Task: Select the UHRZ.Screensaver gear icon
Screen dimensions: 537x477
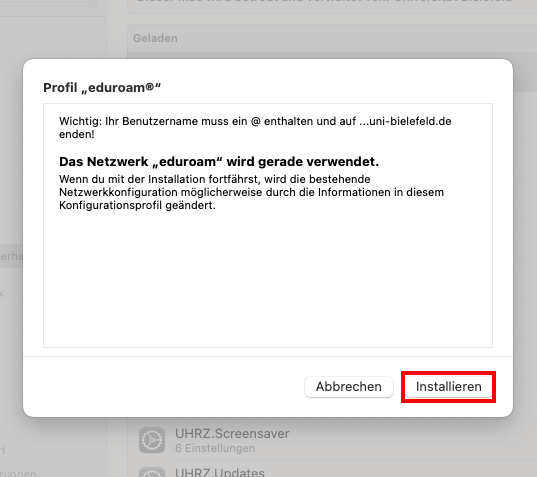Action: (152, 440)
